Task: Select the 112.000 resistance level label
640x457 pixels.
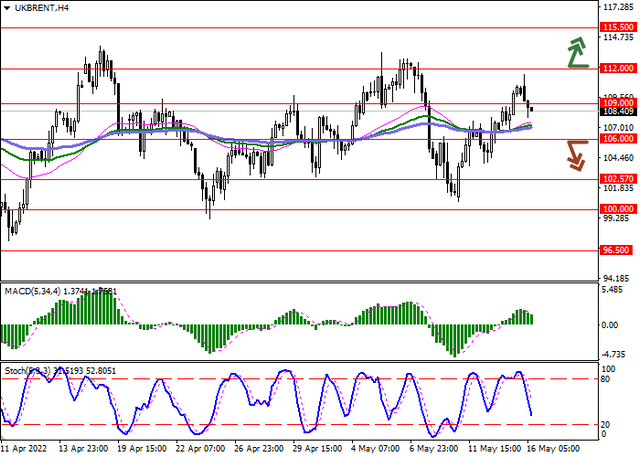Action: (x=618, y=68)
